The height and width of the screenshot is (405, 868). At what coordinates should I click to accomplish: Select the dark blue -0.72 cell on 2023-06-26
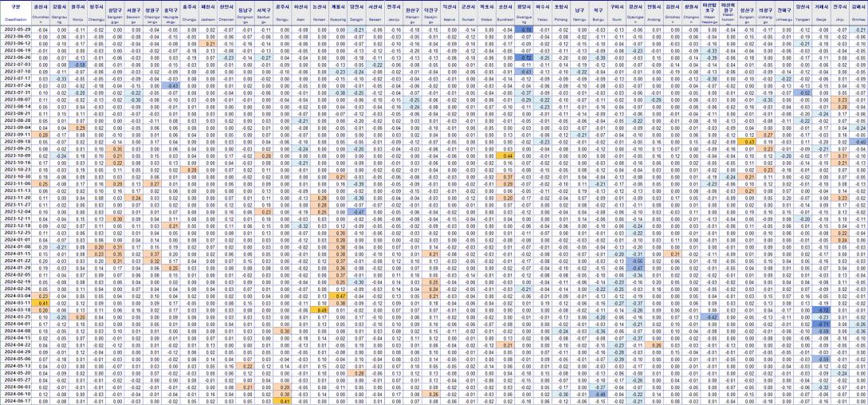[x=524, y=57]
